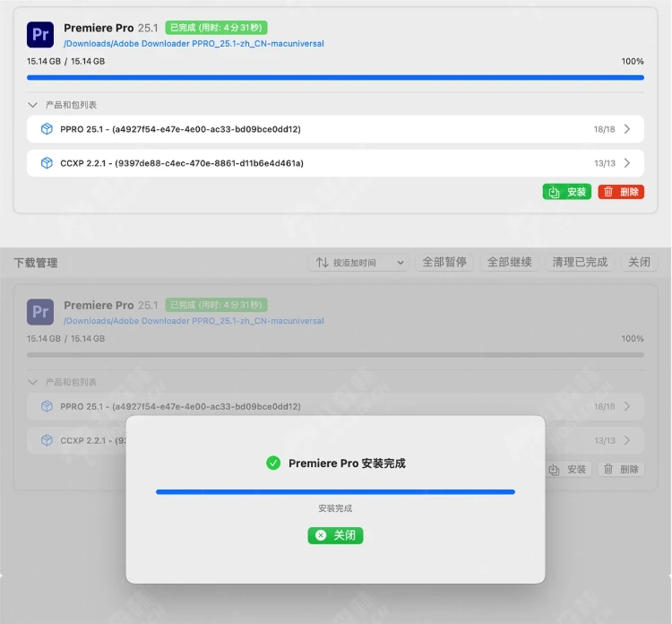672x624 pixels.
Task: Open the Downloads path link in top card
Action: (194, 44)
